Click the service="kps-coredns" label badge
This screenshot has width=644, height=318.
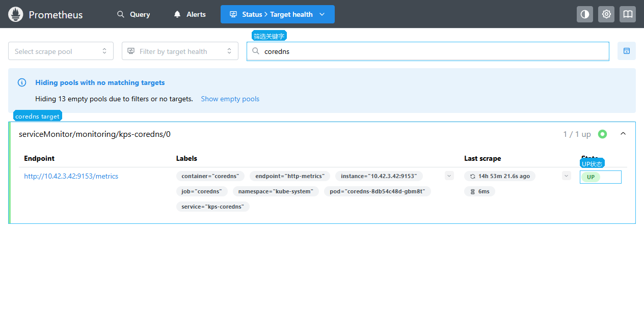pos(213,207)
